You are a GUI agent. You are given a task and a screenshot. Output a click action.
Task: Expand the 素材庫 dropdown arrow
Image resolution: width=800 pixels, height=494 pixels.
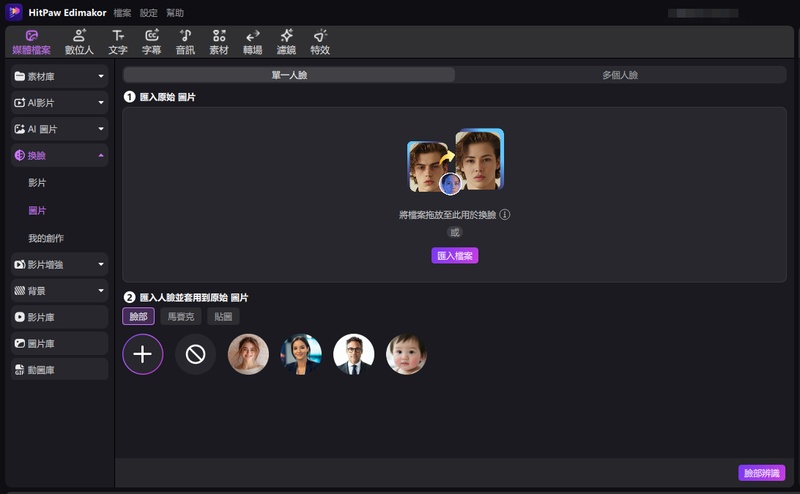click(x=101, y=76)
